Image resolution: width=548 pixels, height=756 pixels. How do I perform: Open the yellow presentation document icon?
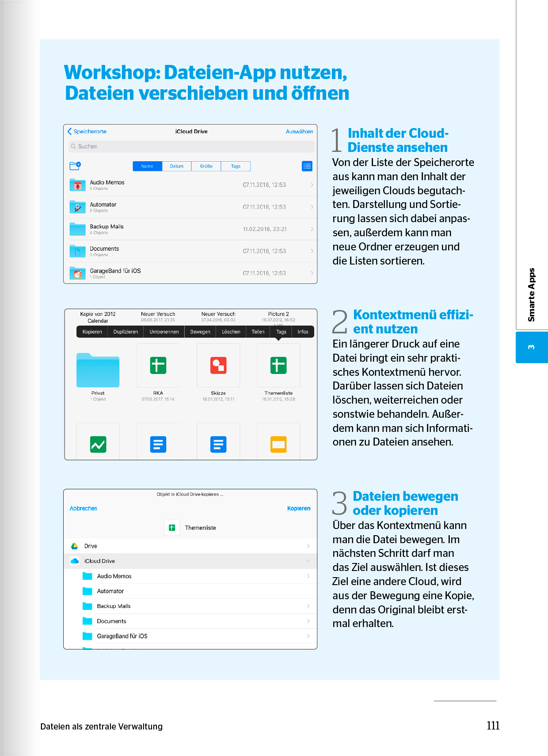click(278, 444)
